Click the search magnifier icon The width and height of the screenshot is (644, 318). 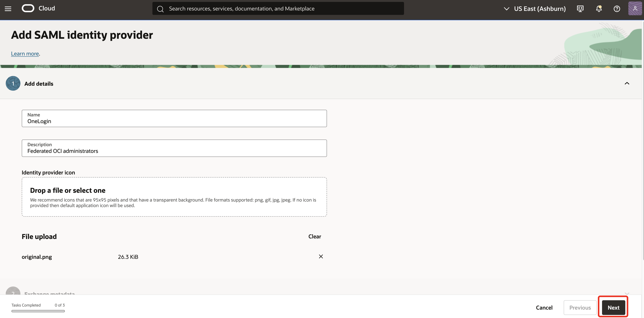tap(160, 9)
